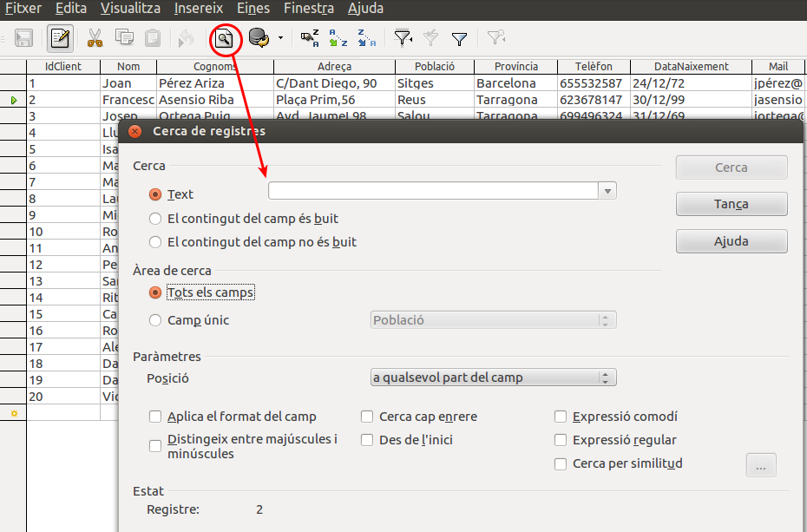807x532 pixels.
Task: Click the Tanca button
Action: [731, 204]
